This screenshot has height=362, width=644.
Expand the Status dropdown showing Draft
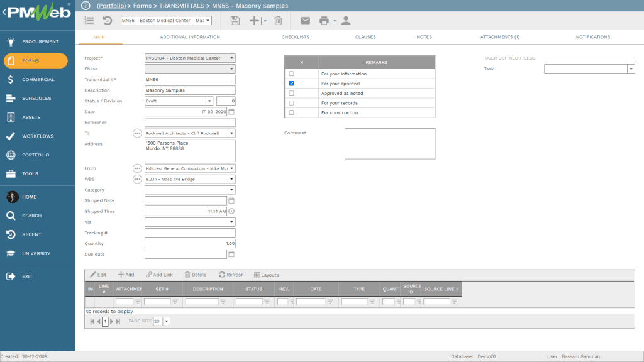pyautogui.click(x=209, y=101)
